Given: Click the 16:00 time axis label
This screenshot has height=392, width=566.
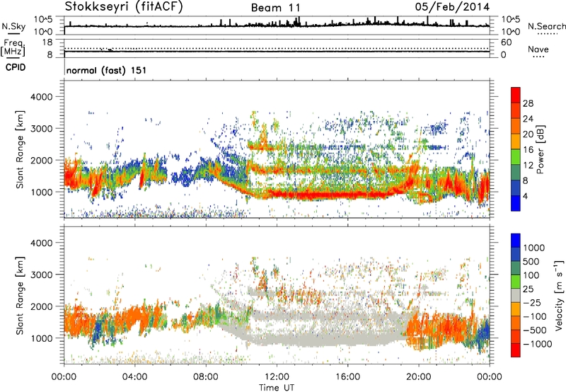Looking at the screenshot, I should [x=347, y=377].
